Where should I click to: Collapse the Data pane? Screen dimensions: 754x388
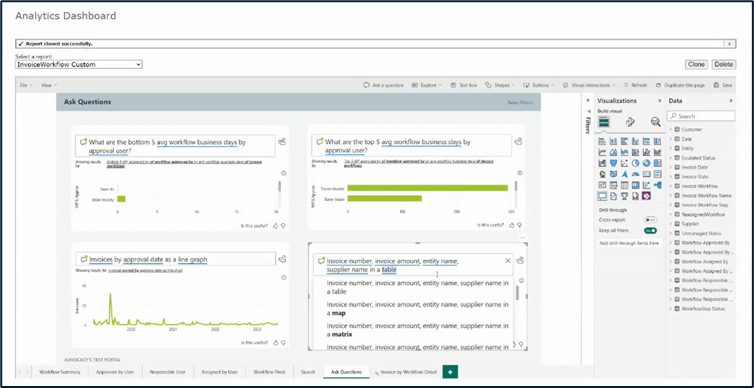(731, 101)
